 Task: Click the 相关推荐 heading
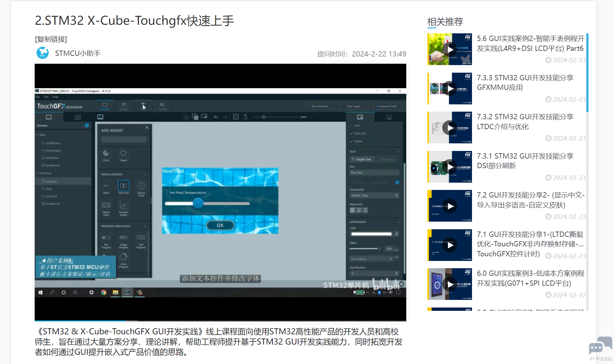[445, 22]
